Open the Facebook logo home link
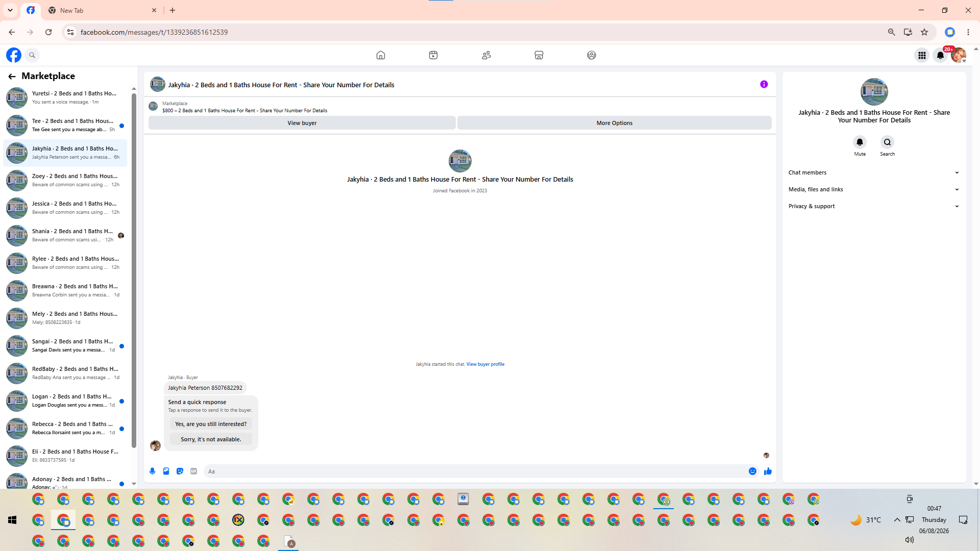Screen dimensions: 980x551 click(x=14, y=55)
